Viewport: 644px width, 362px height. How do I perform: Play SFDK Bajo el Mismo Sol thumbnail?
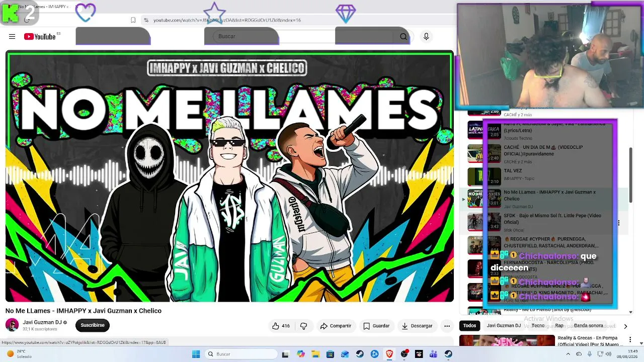[484, 222]
